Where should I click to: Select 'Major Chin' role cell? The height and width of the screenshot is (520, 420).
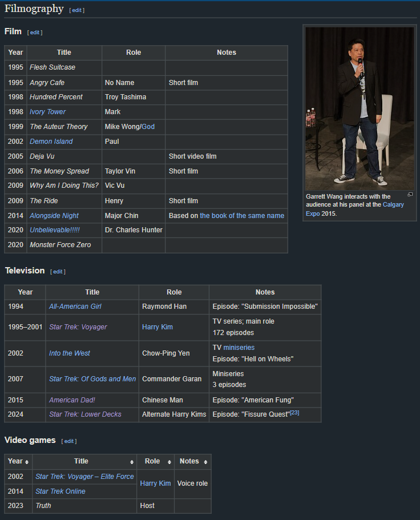134,216
